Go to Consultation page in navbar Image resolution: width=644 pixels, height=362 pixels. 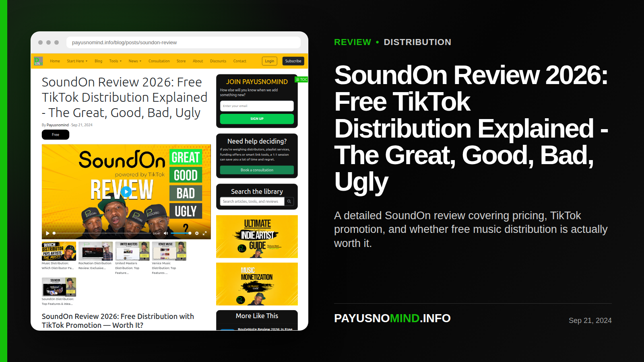point(159,61)
